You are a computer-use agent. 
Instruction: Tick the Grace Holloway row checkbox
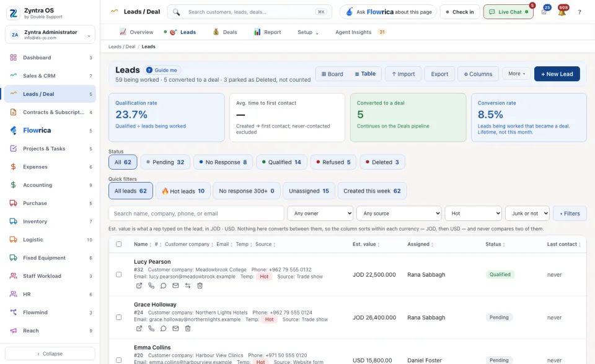pos(119,318)
